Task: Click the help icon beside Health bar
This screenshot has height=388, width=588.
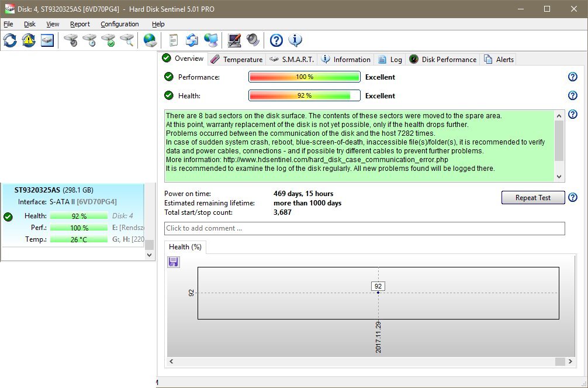Action: coord(573,95)
